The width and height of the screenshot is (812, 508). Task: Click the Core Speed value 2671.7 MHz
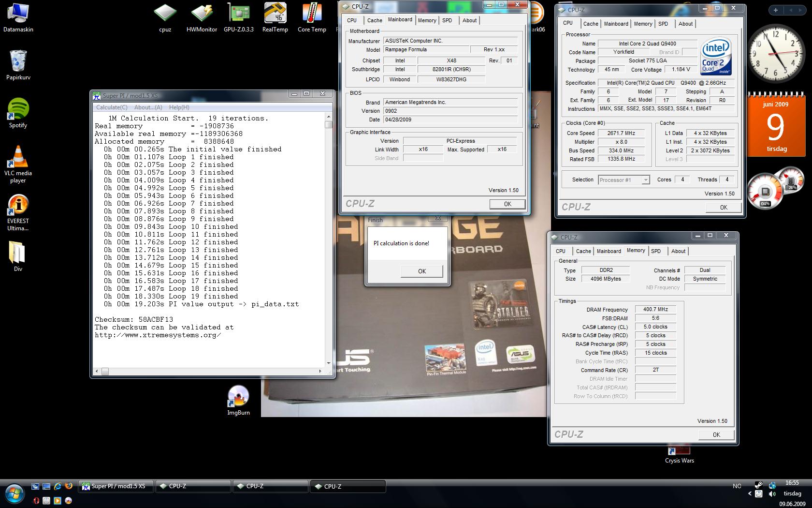pyautogui.click(x=621, y=133)
